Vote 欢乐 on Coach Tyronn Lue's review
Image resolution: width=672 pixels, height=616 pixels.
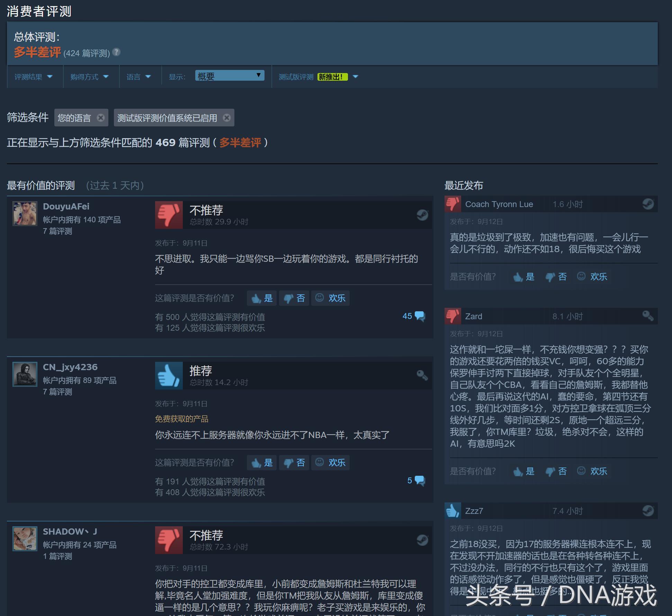click(x=592, y=277)
